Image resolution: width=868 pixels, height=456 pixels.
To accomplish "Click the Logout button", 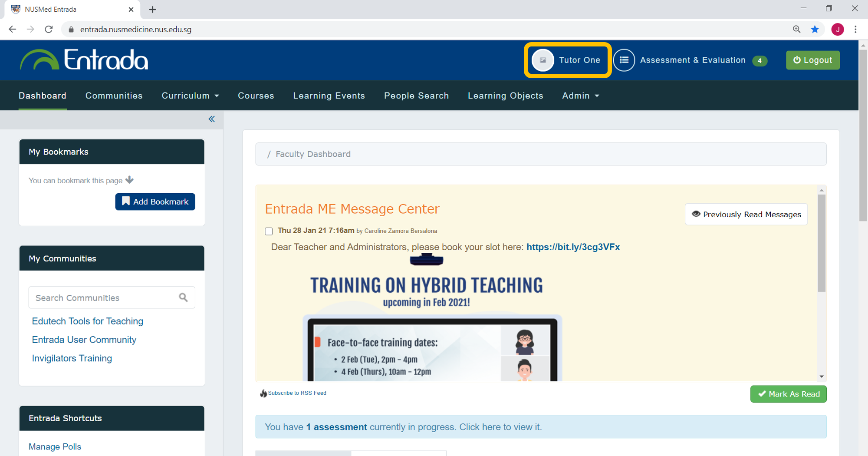I will (x=812, y=60).
